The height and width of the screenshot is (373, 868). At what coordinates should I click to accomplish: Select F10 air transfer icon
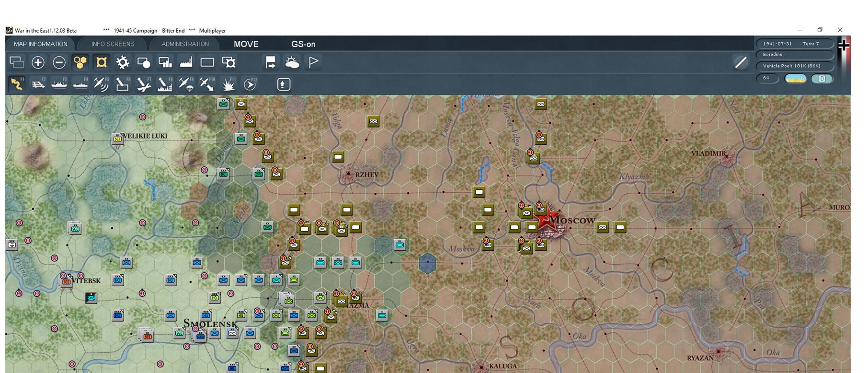[207, 84]
